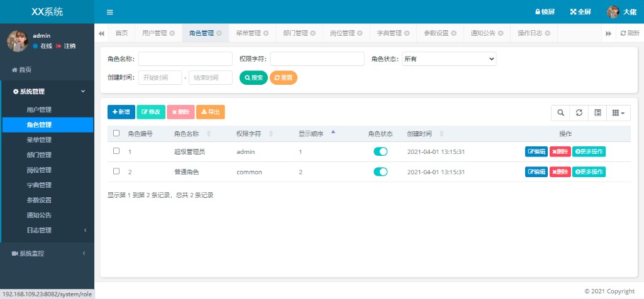Switch to the 操作日志 tab
644x299 pixels.
pos(530,33)
